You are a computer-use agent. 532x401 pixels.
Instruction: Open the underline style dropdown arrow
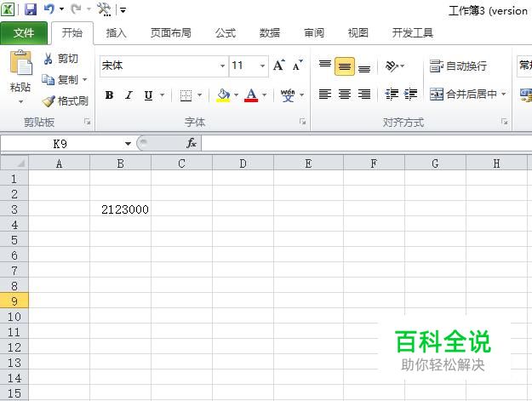click(162, 95)
